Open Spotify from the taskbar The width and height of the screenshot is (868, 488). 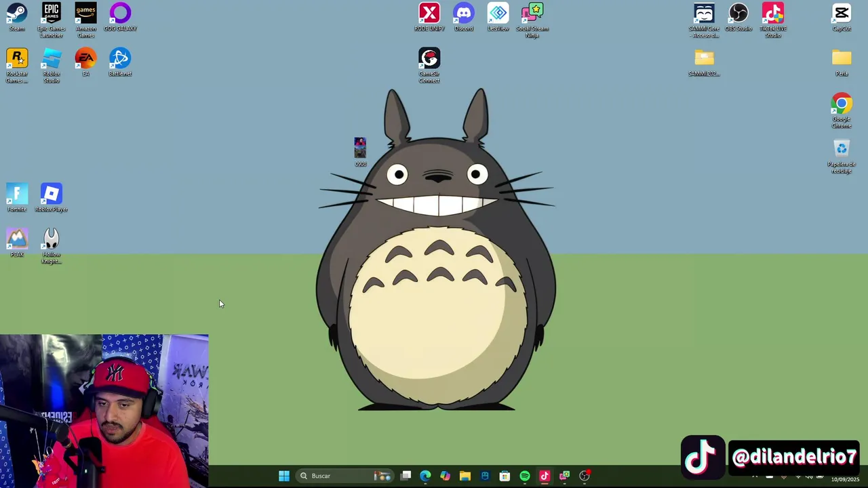[524, 476]
